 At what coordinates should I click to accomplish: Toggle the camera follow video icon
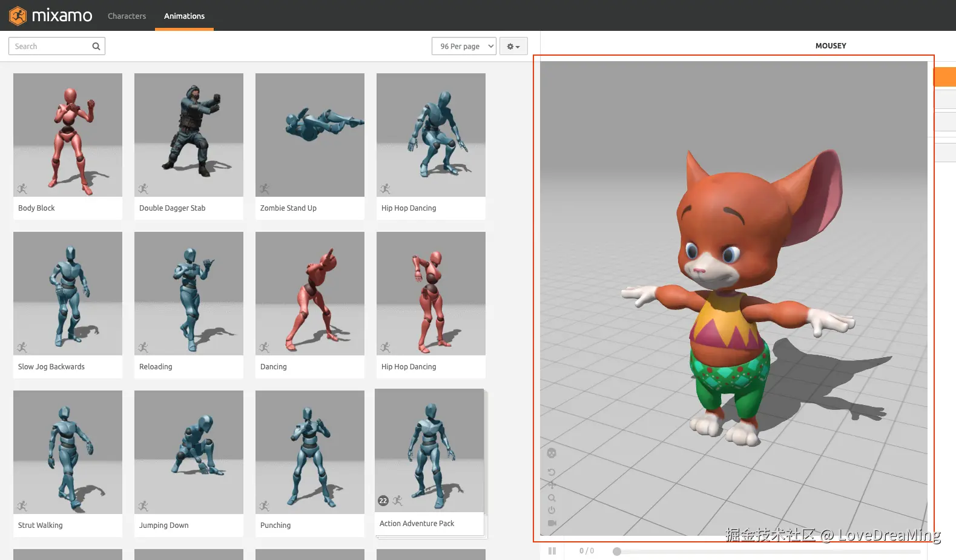tap(552, 522)
